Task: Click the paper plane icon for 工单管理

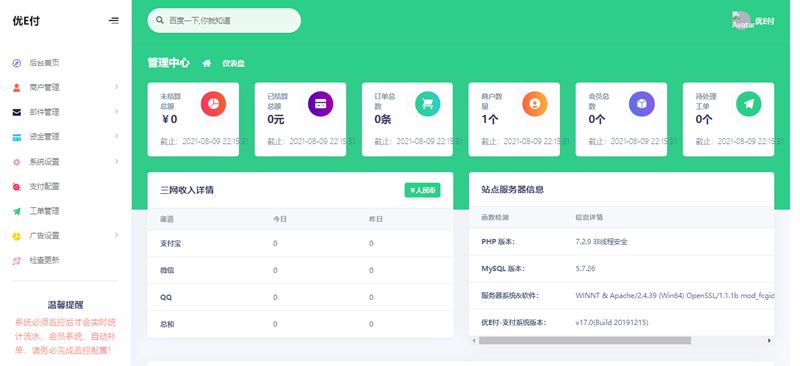Action: [17, 211]
